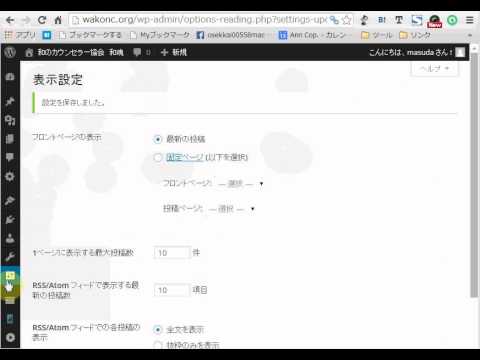This screenshot has height=360, width=480.
Task: Open the Users sidebar icon
Action: click(10, 238)
